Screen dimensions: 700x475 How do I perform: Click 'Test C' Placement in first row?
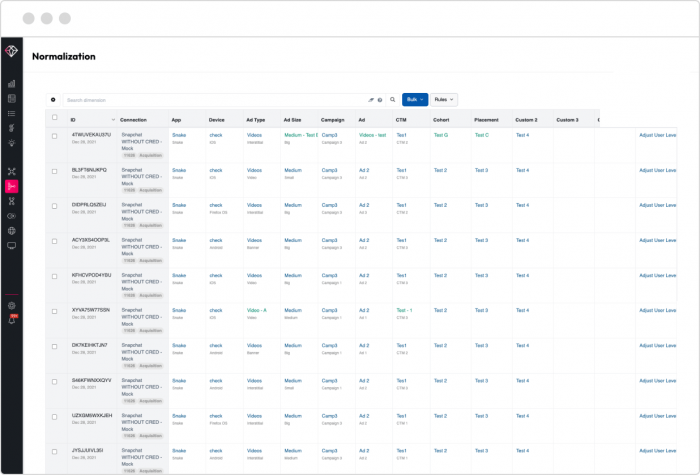tap(482, 135)
